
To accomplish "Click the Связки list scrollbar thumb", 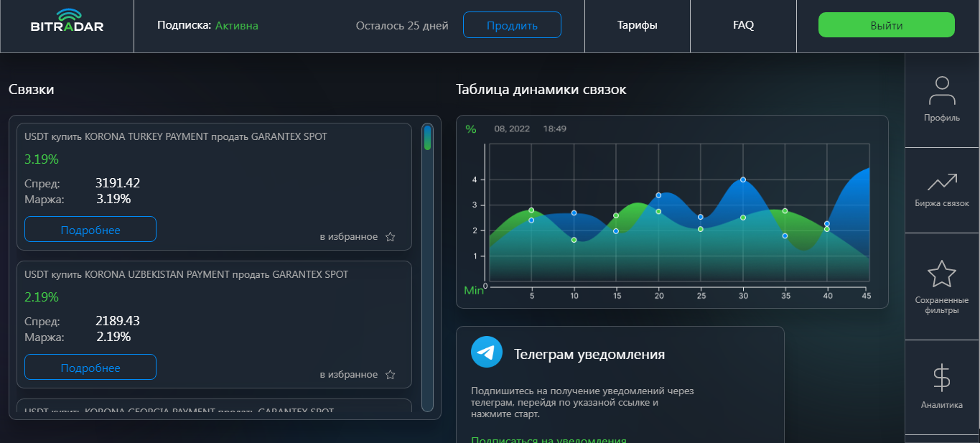I will coord(427,137).
